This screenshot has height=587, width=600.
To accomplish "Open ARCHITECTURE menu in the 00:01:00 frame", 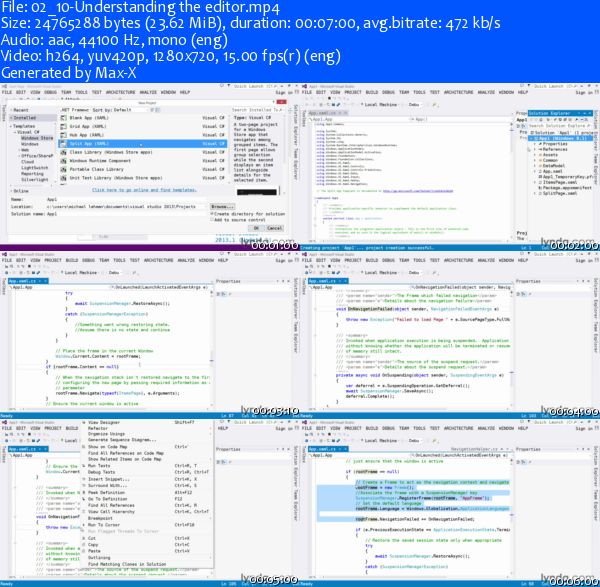I will coord(121,92).
